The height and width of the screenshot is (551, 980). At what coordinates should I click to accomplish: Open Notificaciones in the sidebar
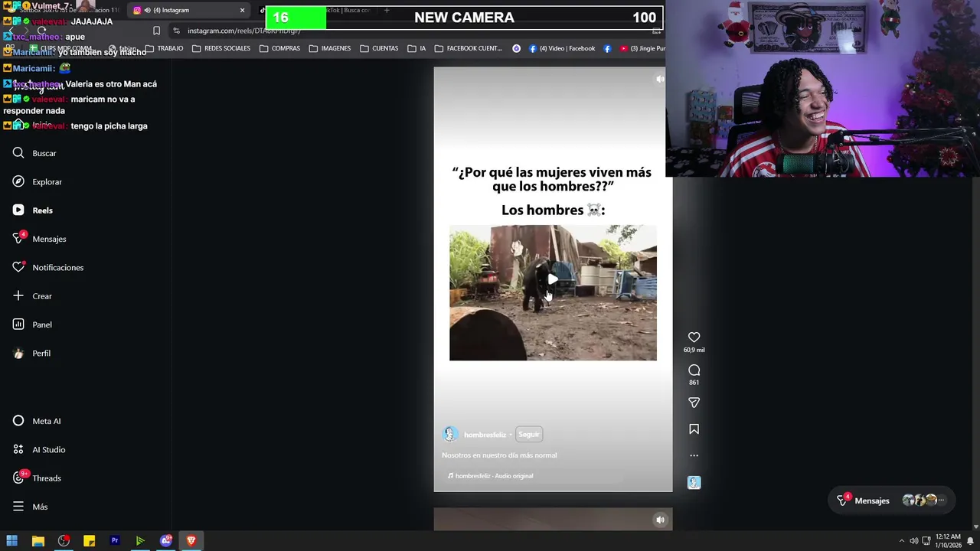tap(47, 267)
